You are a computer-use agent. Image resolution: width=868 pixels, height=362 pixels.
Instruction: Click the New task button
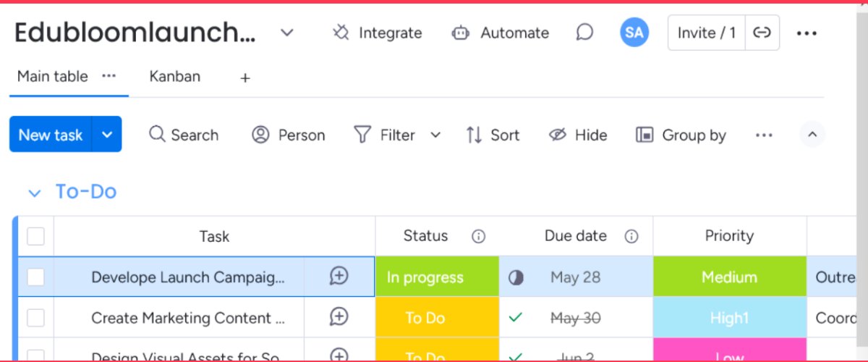coord(51,135)
